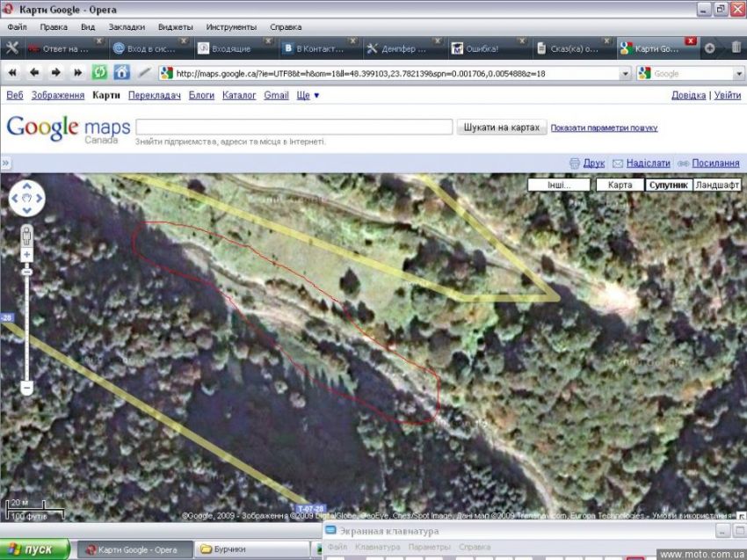Screen dimensions: 747x560
Task: Click the printer icon beside Друк
Action: 575,164
